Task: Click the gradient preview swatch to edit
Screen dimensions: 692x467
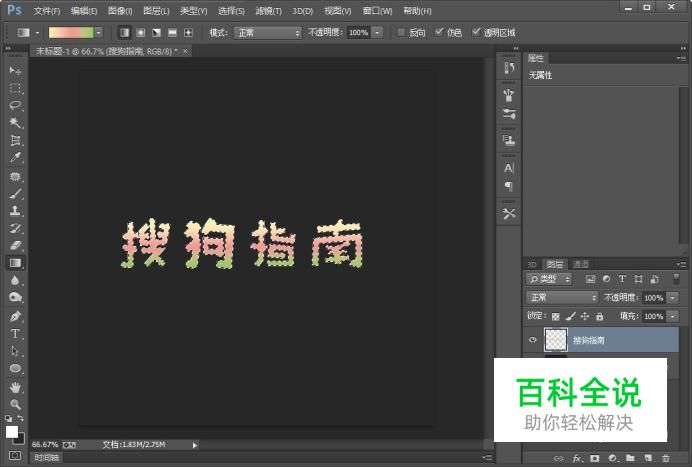Action: coord(71,33)
